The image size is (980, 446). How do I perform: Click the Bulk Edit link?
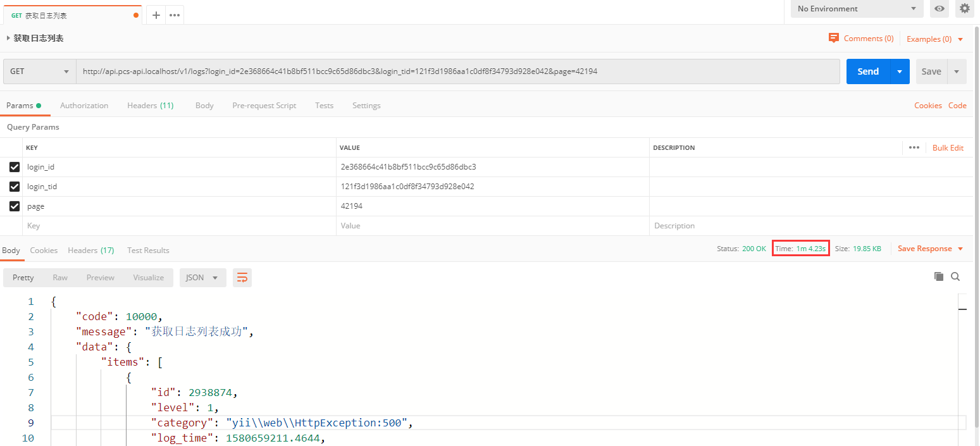(948, 147)
